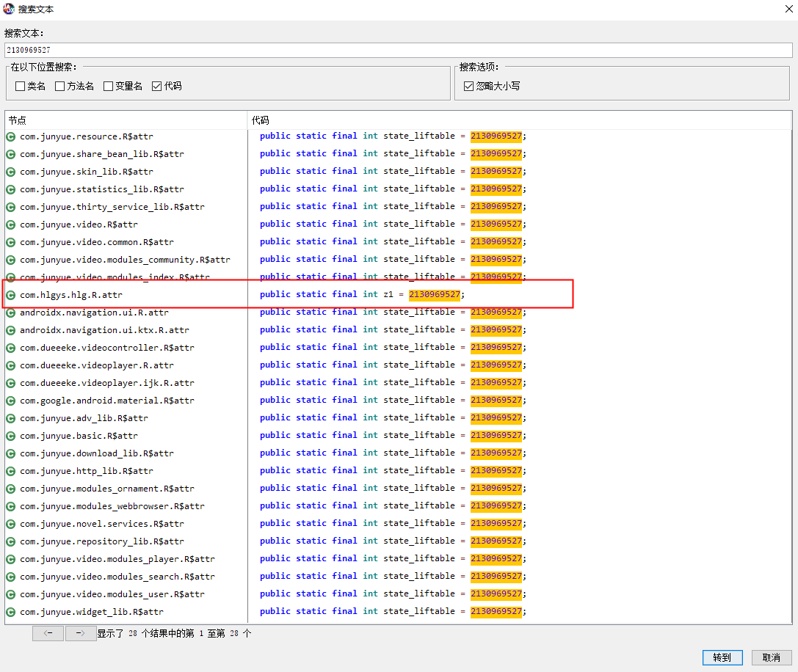
Task: Click class icon beside com.junyue.basic.R$attr
Action: pyautogui.click(x=11, y=436)
